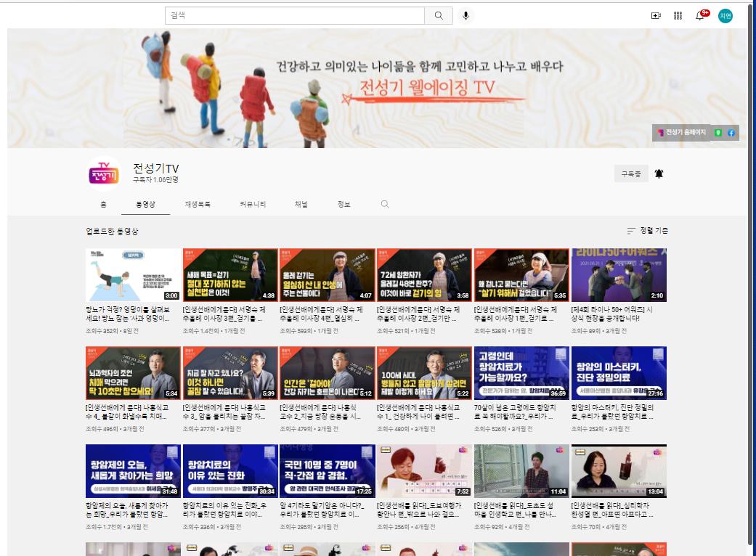Go to the 커뮤니티 tab

[253, 204]
